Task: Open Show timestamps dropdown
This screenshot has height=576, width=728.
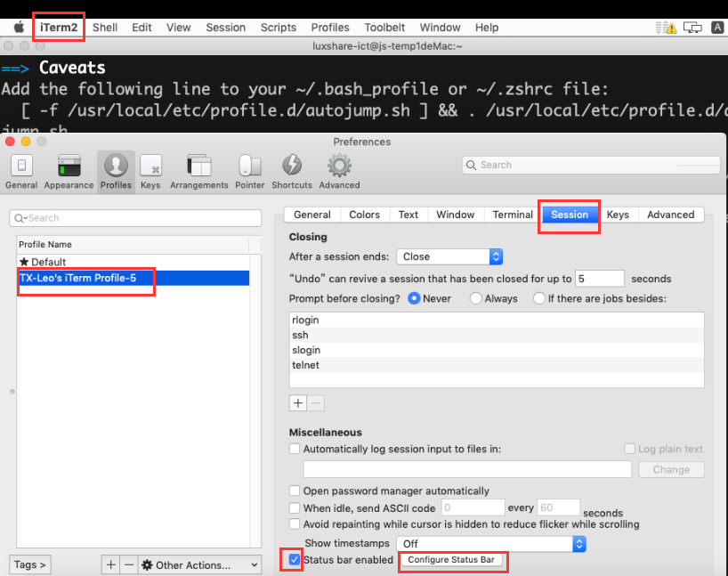Action: point(491,543)
